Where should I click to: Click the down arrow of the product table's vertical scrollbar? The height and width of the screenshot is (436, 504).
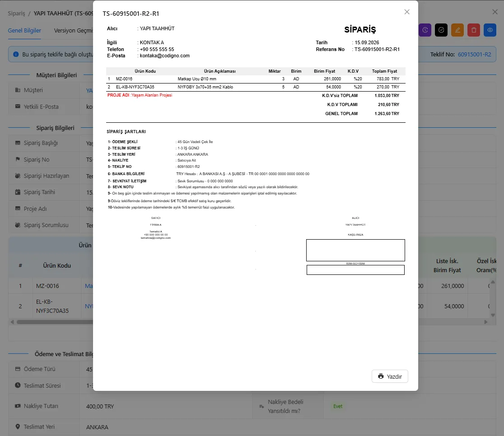pyautogui.click(x=493, y=315)
